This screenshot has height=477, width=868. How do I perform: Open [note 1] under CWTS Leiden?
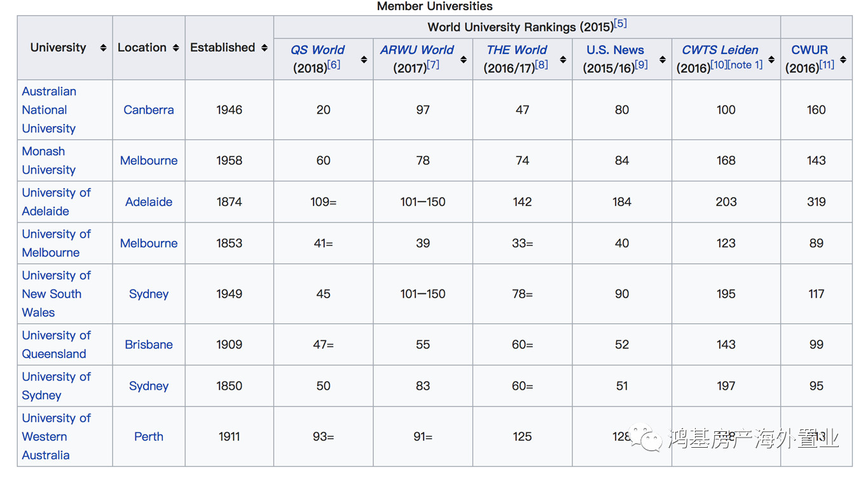point(745,65)
